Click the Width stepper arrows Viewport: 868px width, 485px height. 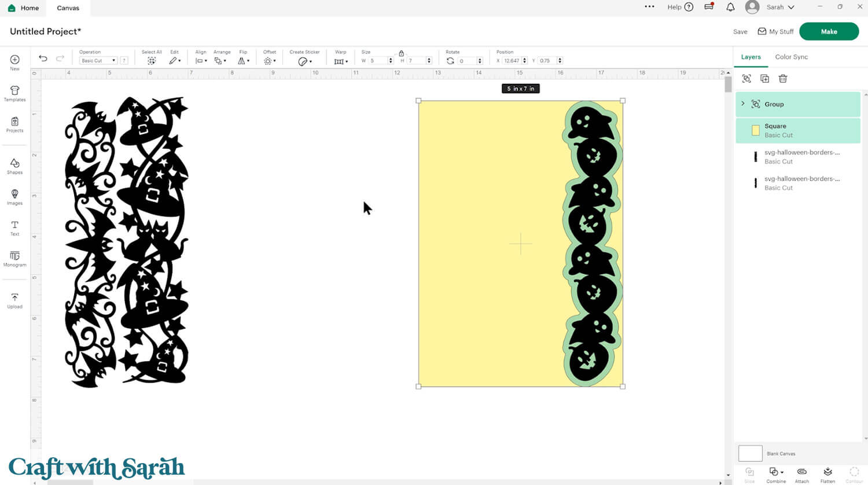(x=391, y=61)
